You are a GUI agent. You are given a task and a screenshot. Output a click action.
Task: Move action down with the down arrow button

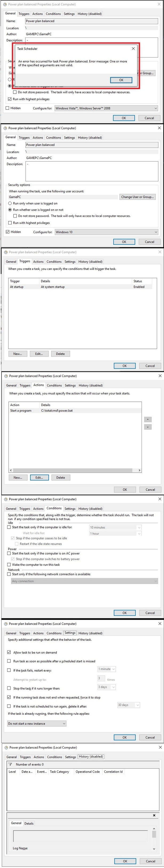point(148,427)
